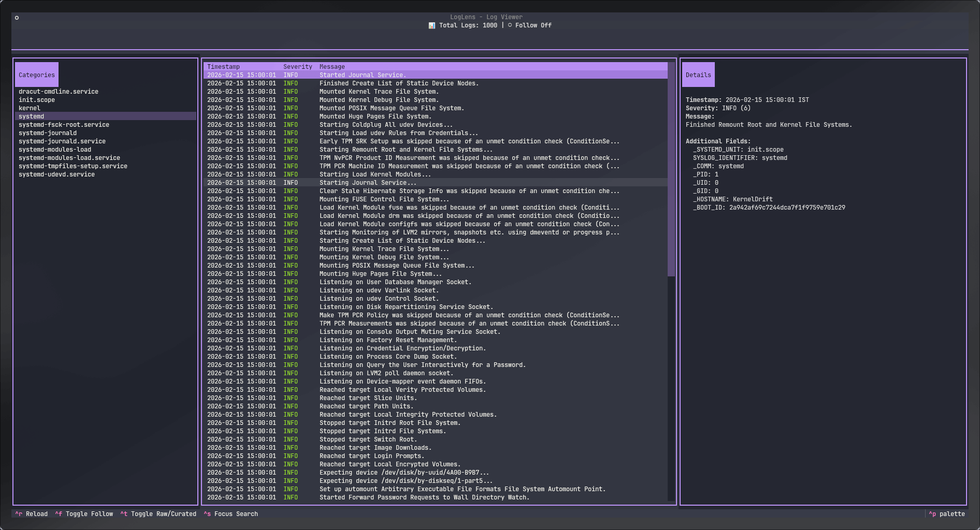Choose dracut-cmdline.service in Categories
980x530 pixels.
coord(59,92)
